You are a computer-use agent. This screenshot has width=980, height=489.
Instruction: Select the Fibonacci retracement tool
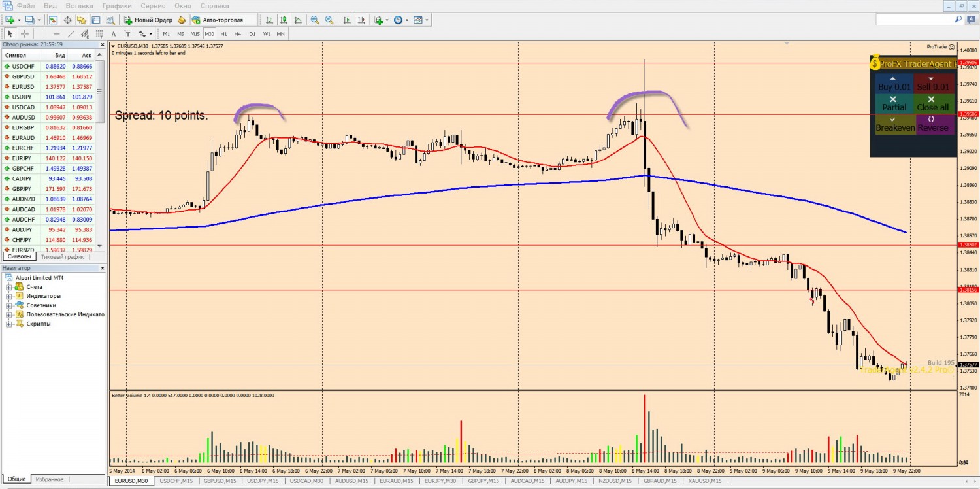(99, 34)
